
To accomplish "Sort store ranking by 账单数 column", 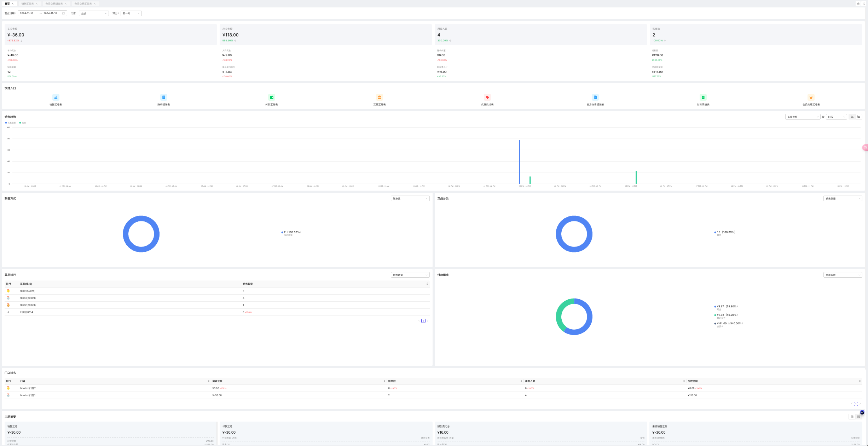I will point(521,381).
